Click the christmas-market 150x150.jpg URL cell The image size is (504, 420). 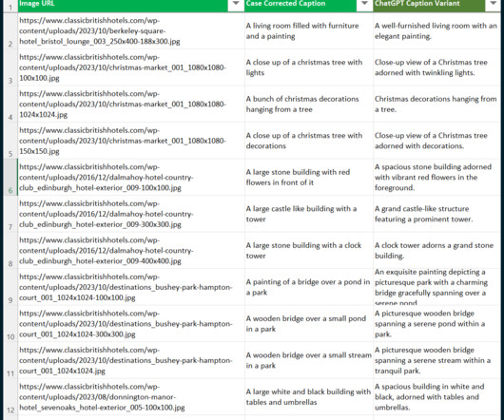131,141
